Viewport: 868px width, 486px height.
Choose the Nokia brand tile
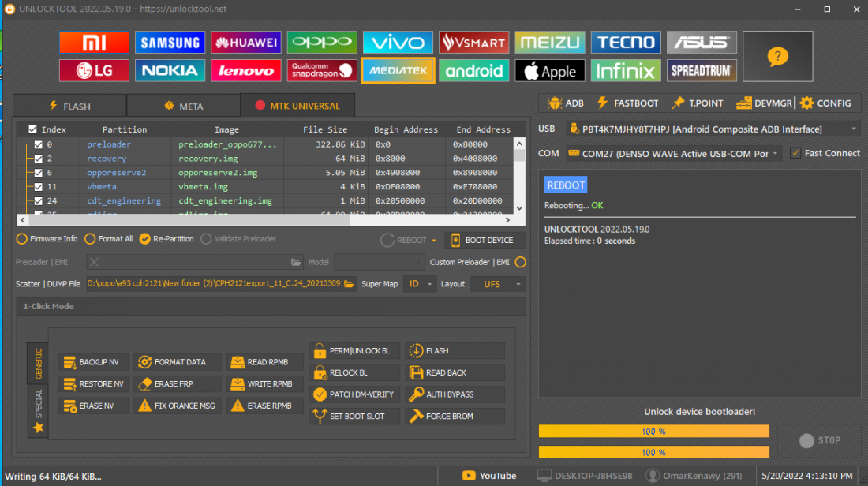point(170,70)
